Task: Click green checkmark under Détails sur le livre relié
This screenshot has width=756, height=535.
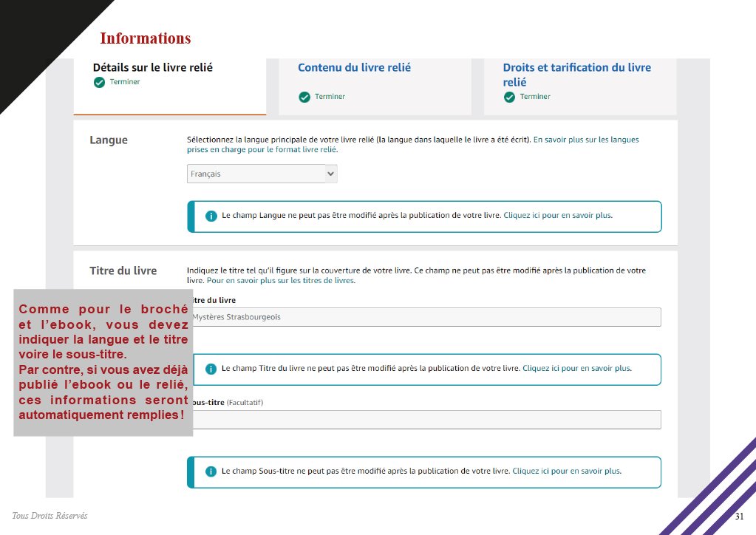Action: (99, 83)
